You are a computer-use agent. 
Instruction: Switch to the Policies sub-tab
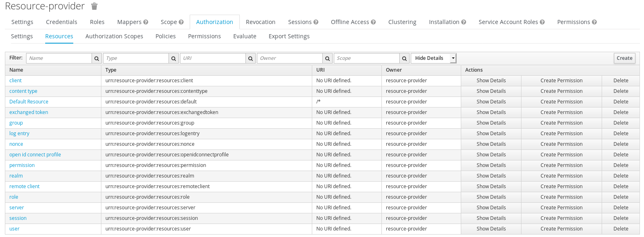click(x=166, y=36)
